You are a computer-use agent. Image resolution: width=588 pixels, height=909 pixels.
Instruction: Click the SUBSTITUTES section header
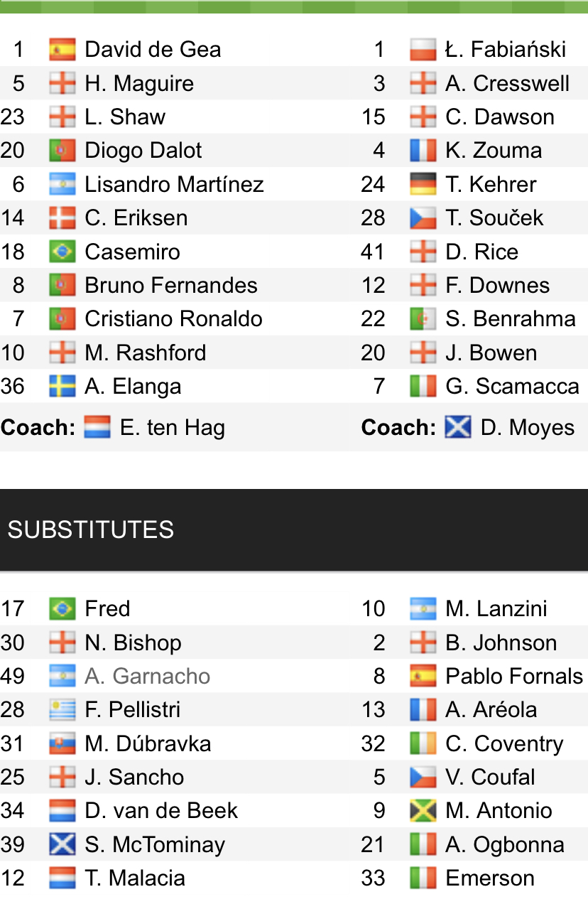[91, 530]
